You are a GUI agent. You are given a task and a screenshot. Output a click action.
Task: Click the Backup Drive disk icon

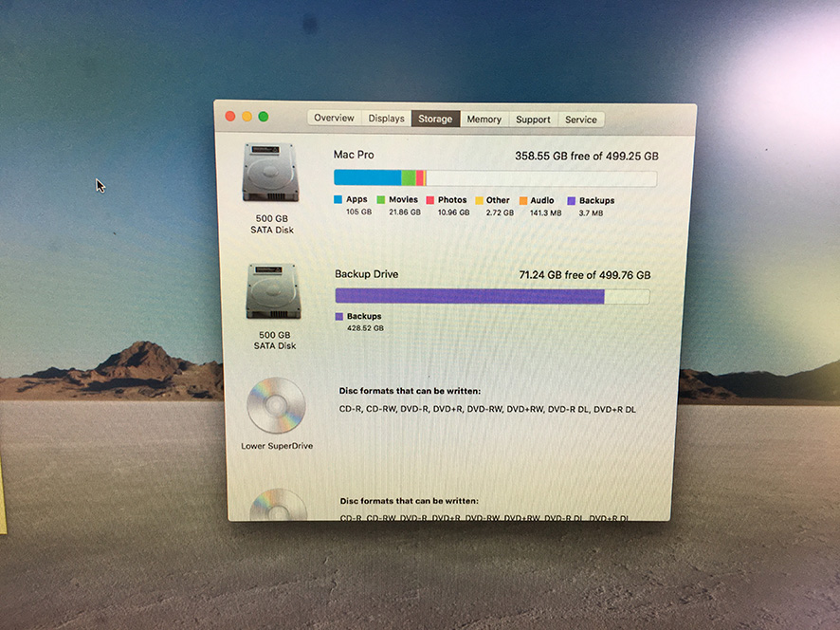pyautogui.click(x=272, y=291)
